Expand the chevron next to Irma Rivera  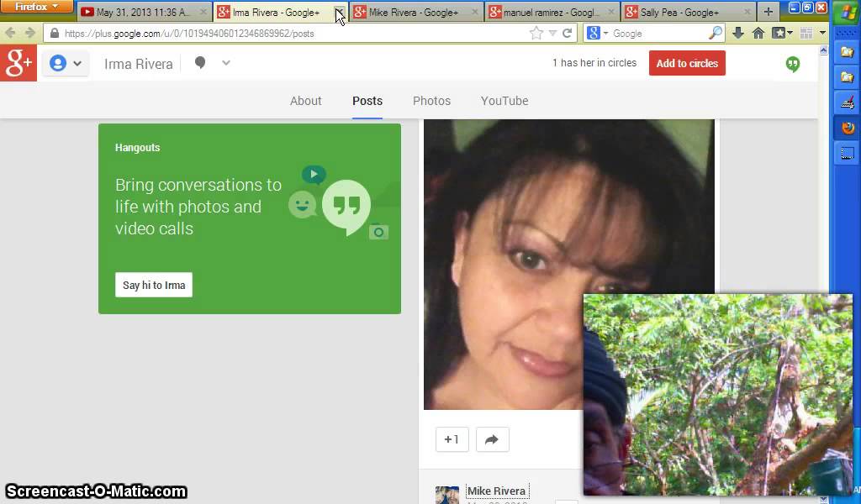pyautogui.click(x=226, y=63)
